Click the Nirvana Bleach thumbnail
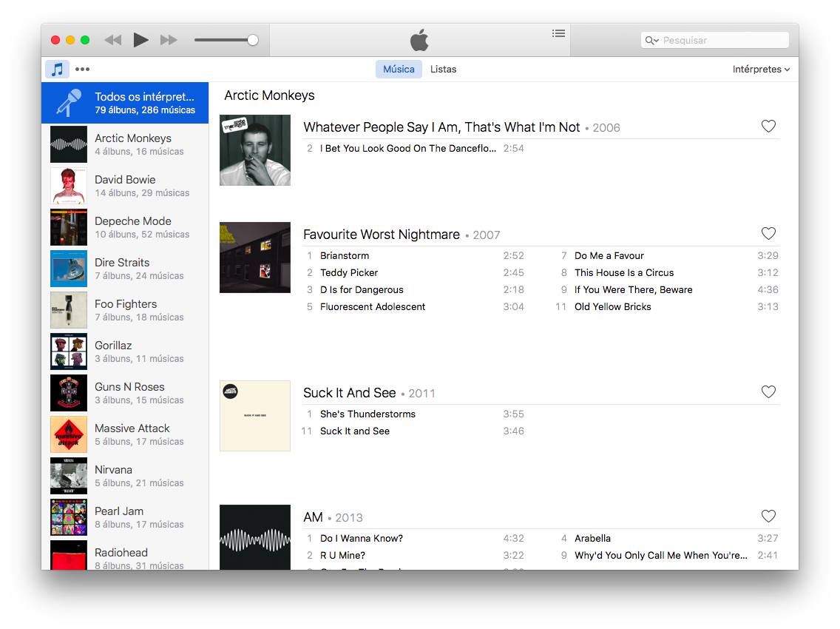The height and width of the screenshot is (629, 840). point(69,476)
